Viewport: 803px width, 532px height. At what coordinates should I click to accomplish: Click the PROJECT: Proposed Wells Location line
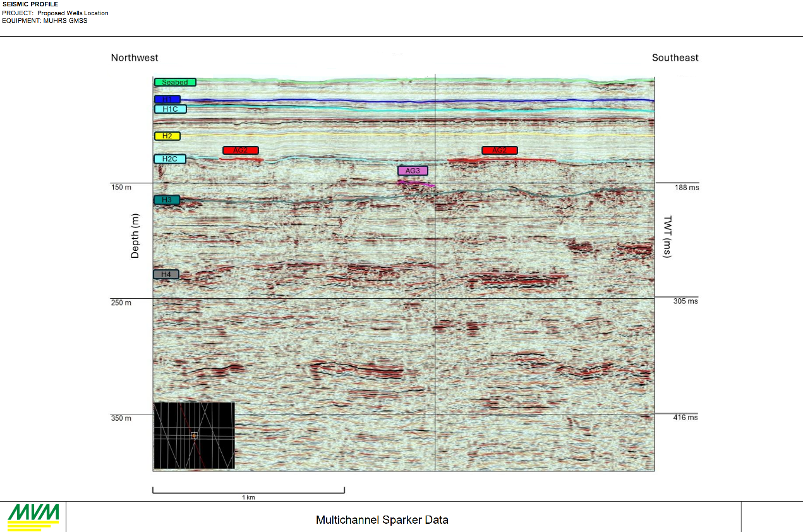click(55, 13)
